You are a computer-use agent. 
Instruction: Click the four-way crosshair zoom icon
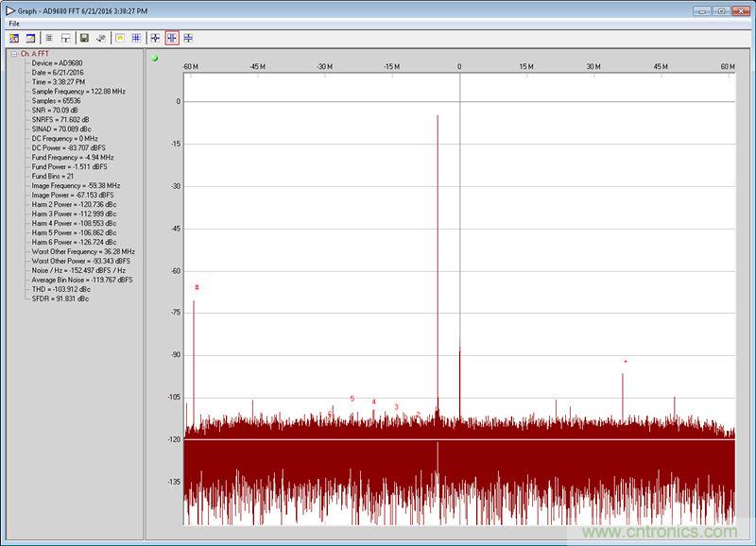tap(155, 38)
